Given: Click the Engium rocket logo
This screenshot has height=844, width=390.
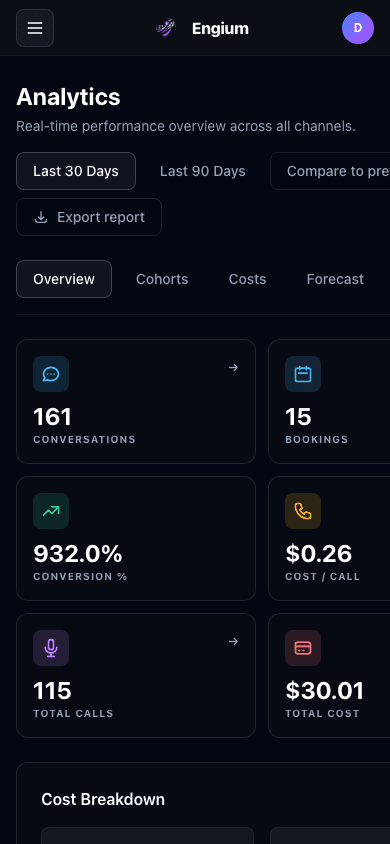Looking at the screenshot, I should pos(166,28).
